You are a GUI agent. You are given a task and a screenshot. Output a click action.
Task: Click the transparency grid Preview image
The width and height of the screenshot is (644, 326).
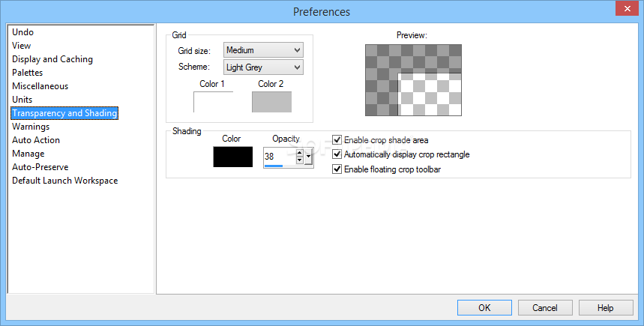[x=413, y=80]
